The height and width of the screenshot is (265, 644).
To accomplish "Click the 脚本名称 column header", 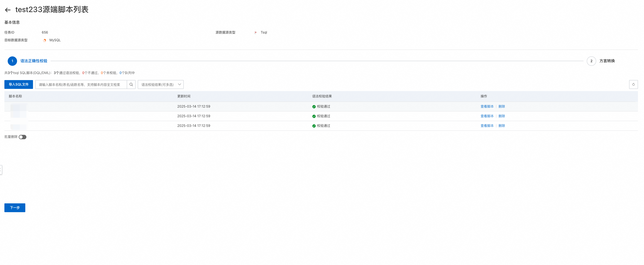I will click(15, 96).
